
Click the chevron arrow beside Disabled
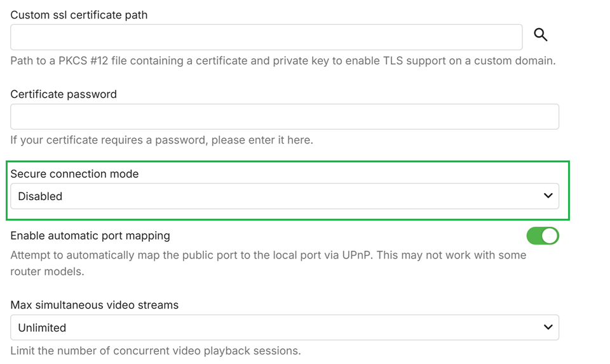[x=548, y=196]
